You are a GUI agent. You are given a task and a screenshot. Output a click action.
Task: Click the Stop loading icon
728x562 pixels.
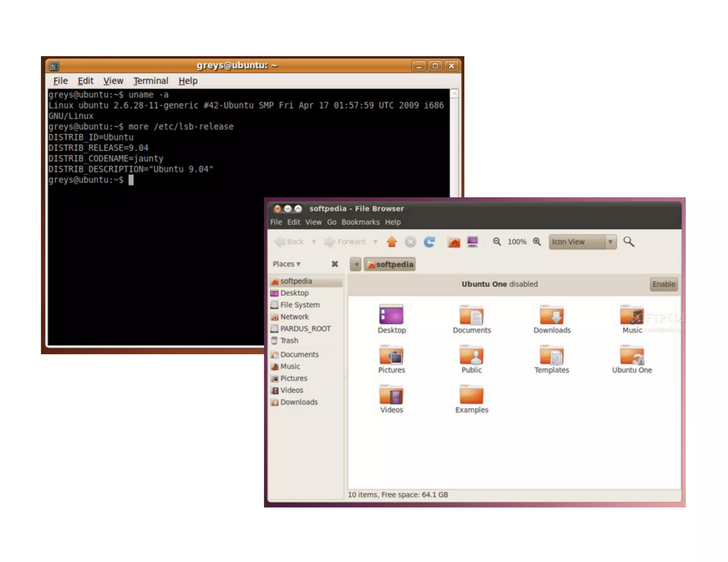(x=410, y=242)
